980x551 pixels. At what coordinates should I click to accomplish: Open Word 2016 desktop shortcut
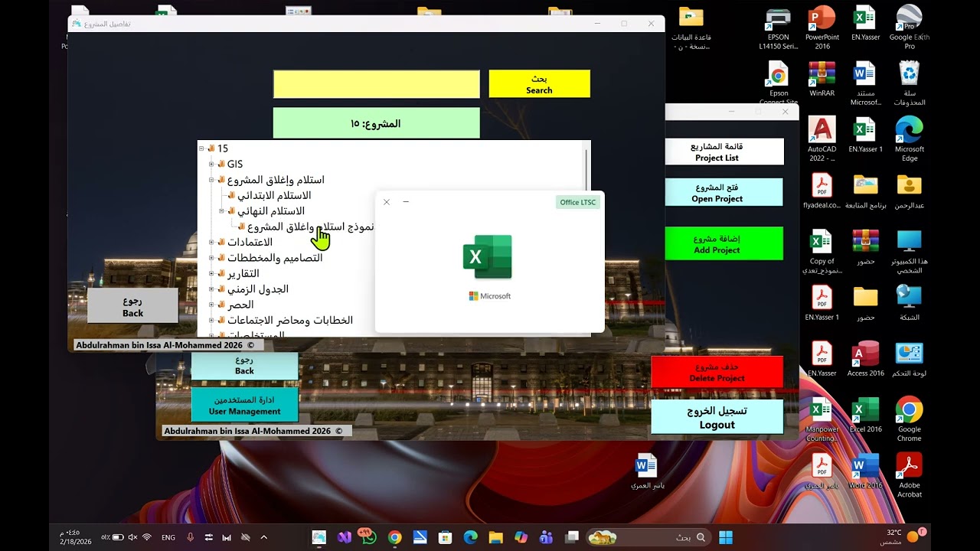[x=865, y=471]
